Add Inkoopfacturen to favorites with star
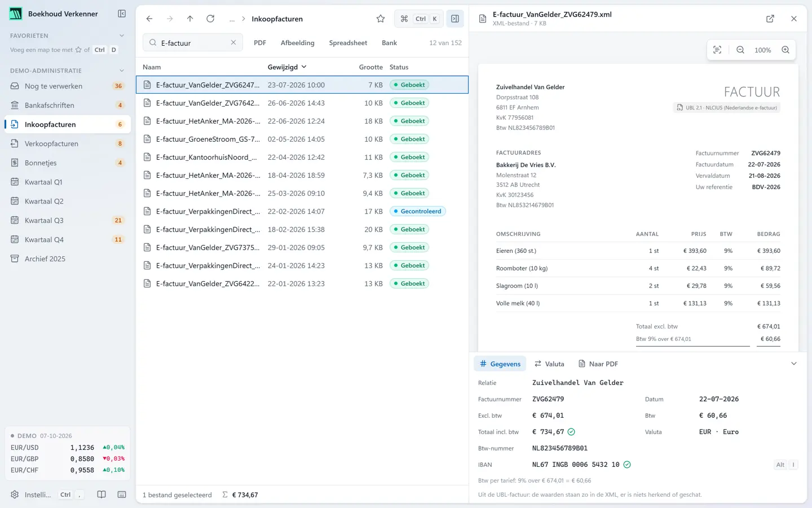812x508 pixels. coord(381,19)
